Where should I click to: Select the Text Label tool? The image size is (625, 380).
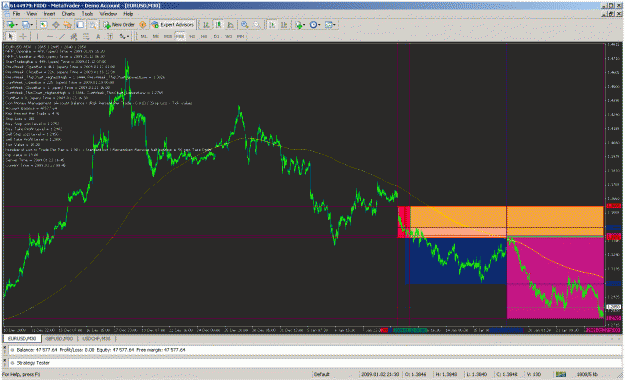110,36
